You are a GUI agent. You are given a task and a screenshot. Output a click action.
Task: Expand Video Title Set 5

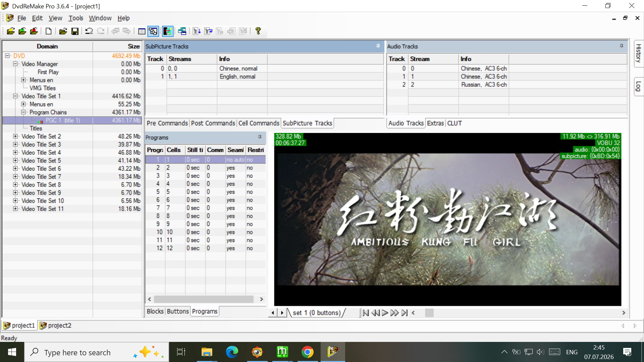click(15, 160)
